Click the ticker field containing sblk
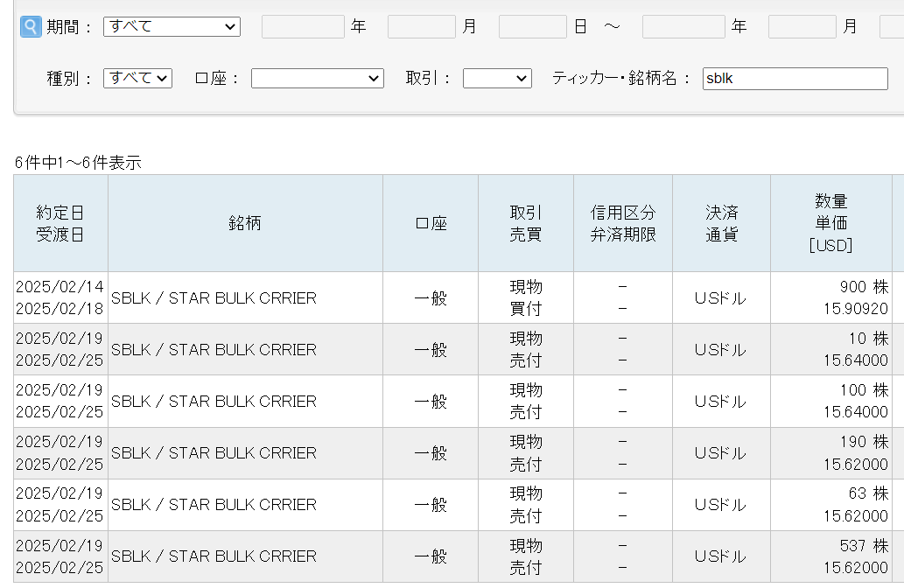The height and width of the screenshot is (588, 904). pyautogui.click(x=795, y=79)
